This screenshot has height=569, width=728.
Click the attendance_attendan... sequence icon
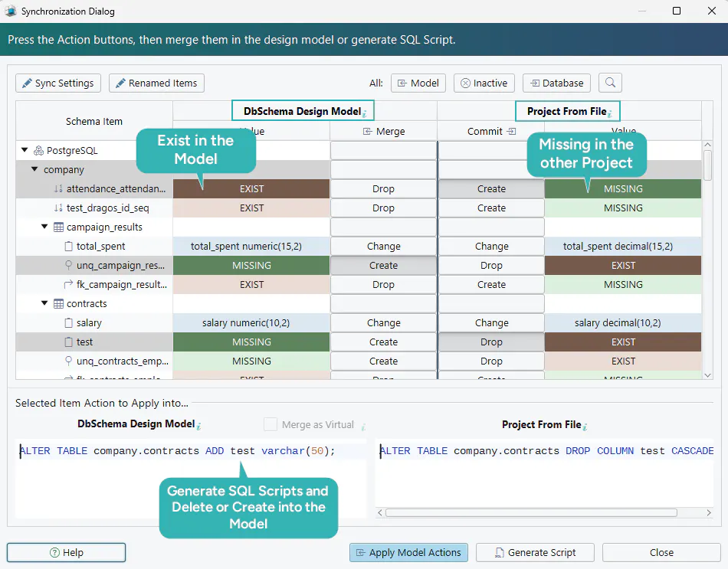[58, 189]
